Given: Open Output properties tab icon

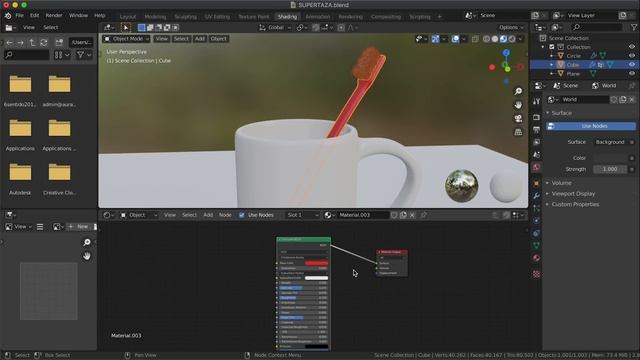Looking at the screenshot, I should click(x=536, y=130).
